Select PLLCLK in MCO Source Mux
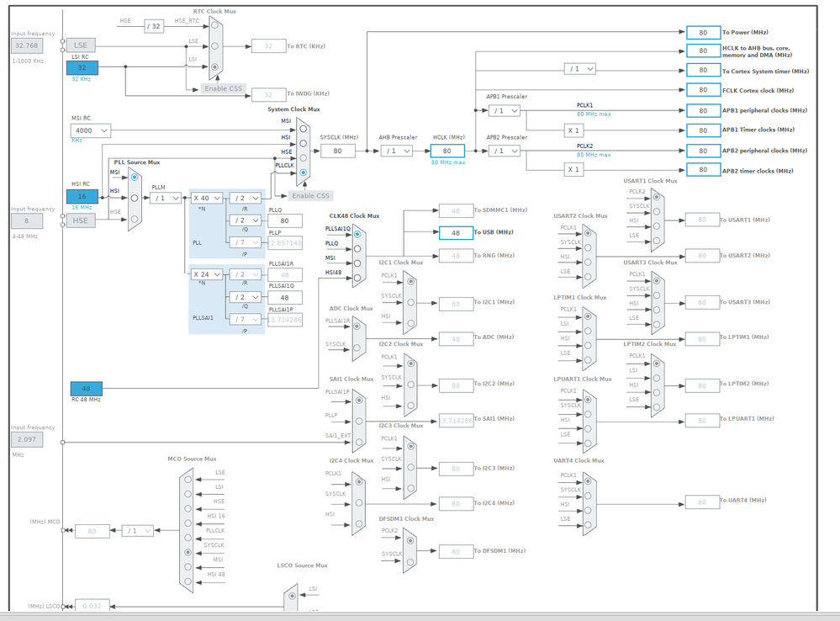 [x=188, y=538]
